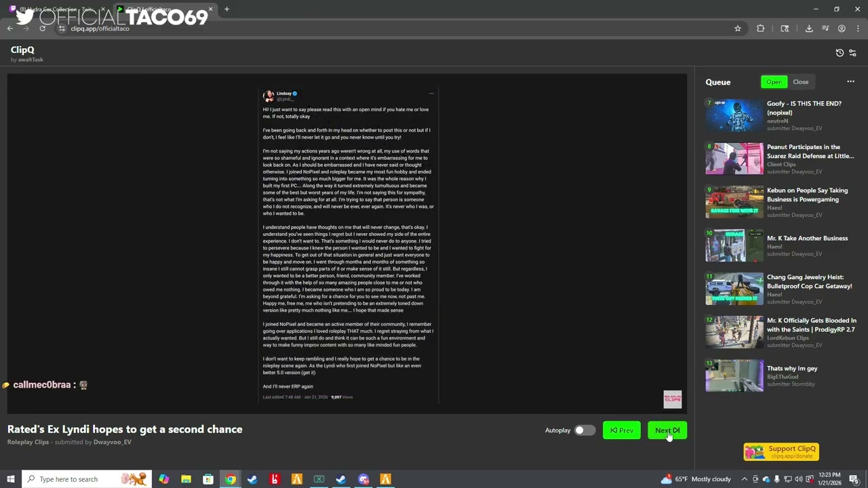Open the Kebun on People Say Taking Business title

click(x=807, y=195)
